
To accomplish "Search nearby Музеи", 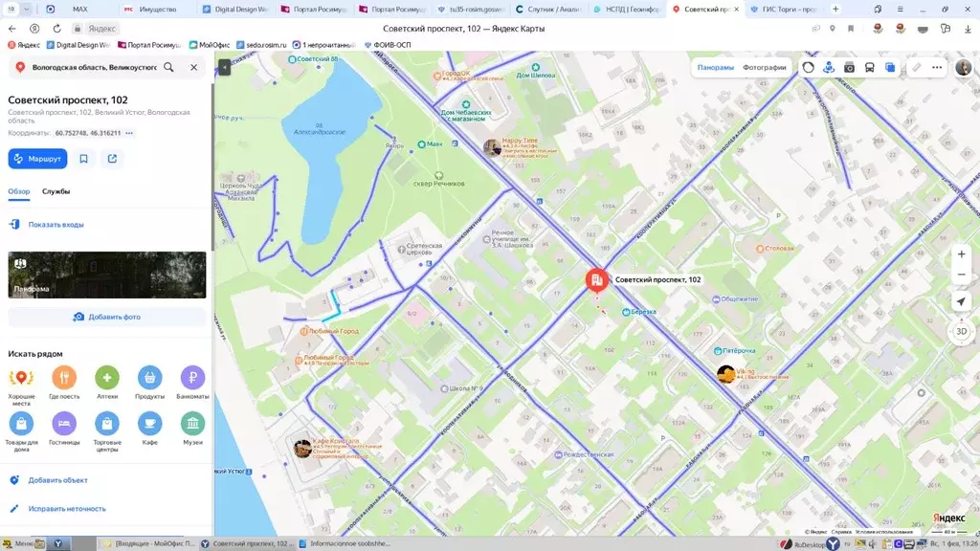I will tap(192, 429).
